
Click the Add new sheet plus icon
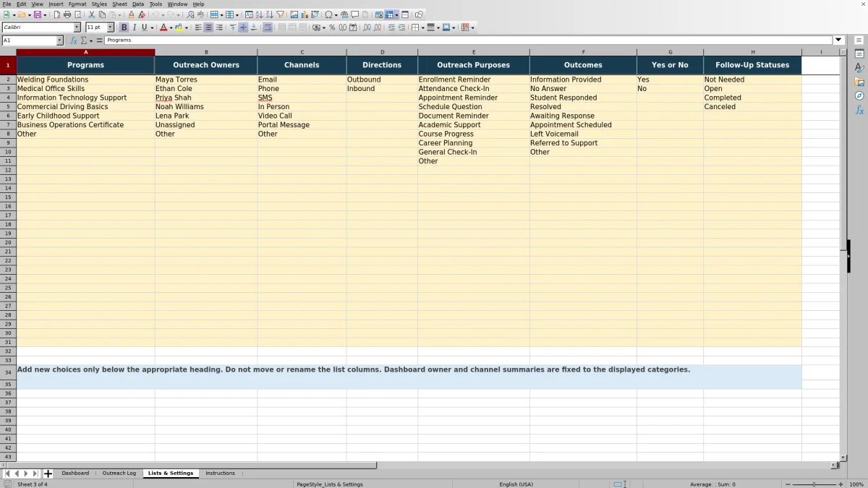[x=48, y=474]
